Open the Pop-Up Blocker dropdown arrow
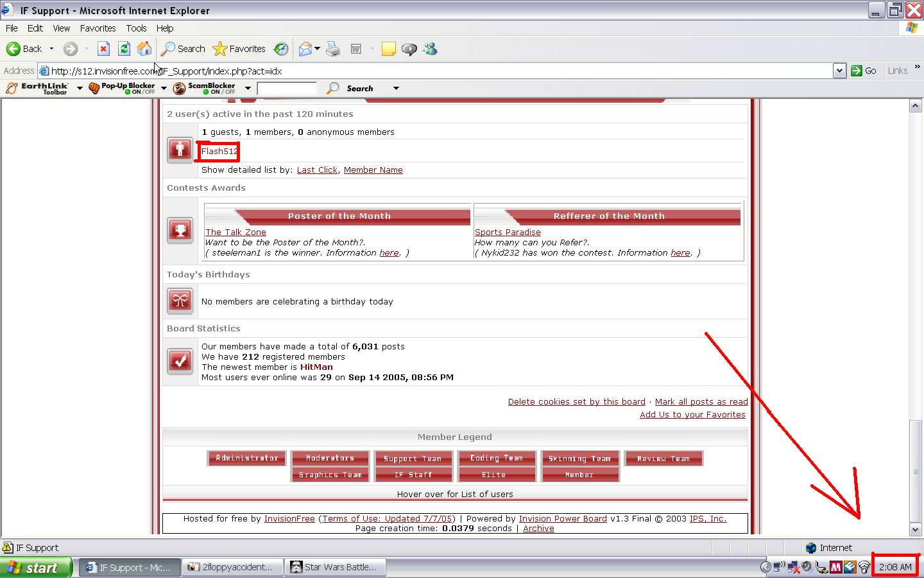The image size is (924, 578). [x=164, y=89]
